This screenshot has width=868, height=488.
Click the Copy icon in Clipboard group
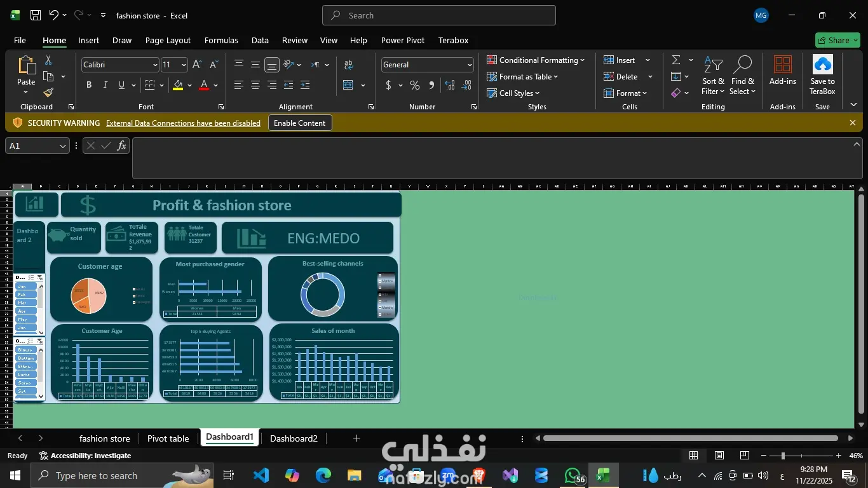coord(48,77)
